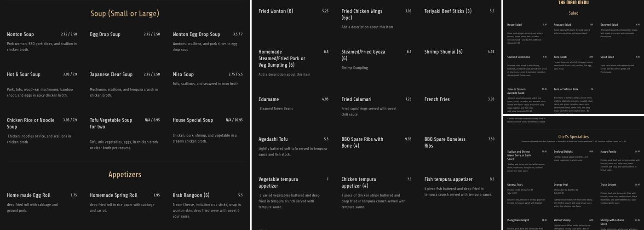The width and height of the screenshot is (644, 230).
Task: Click the Miso Soup item
Action: (x=183, y=75)
